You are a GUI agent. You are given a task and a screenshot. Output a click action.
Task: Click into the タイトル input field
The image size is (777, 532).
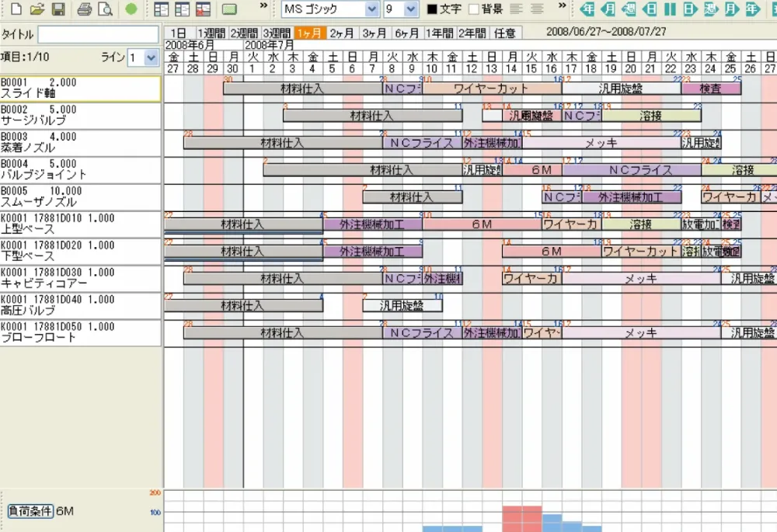99,35
